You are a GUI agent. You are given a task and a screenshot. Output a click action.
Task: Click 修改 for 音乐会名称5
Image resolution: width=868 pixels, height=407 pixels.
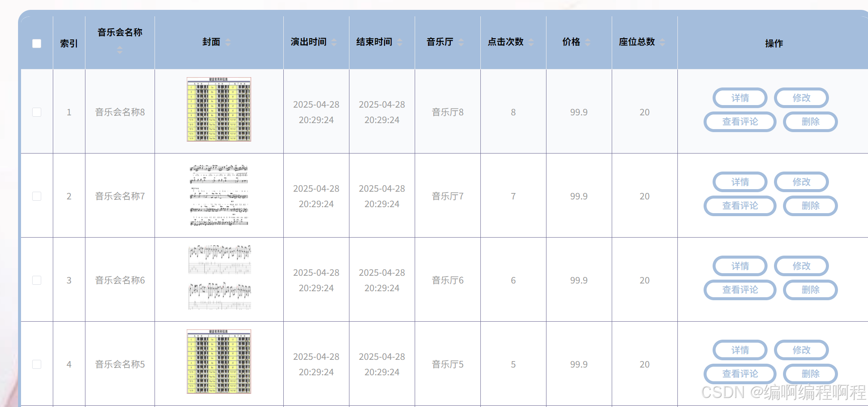point(801,350)
